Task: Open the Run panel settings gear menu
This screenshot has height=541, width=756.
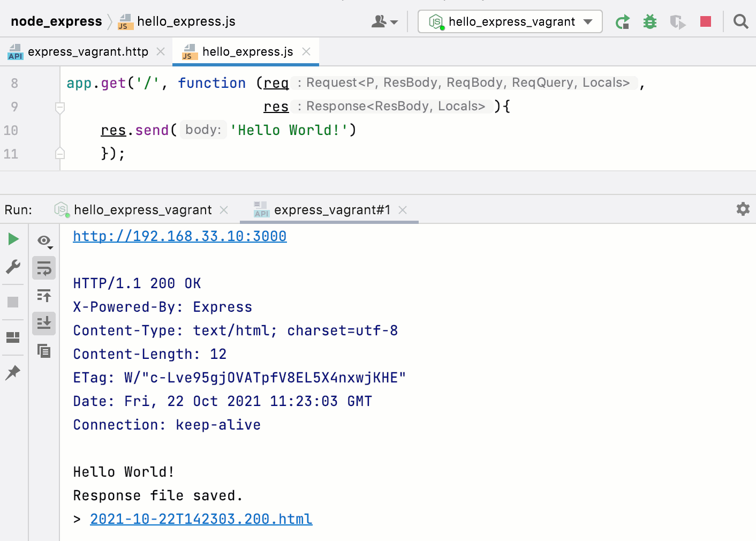Action: 743,209
